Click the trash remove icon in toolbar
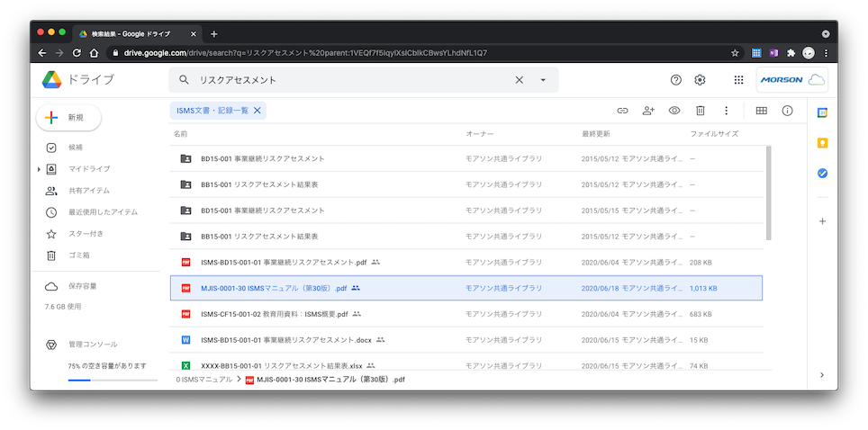This screenshot has width=868, height=430. [700, 111]
